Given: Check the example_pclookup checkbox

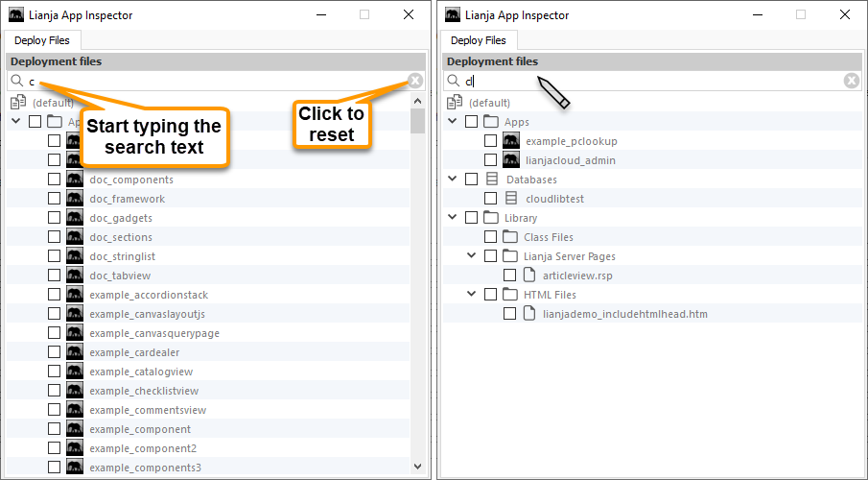Looking at the screenshot, I should pyautogui.click(x=490, y=141).
